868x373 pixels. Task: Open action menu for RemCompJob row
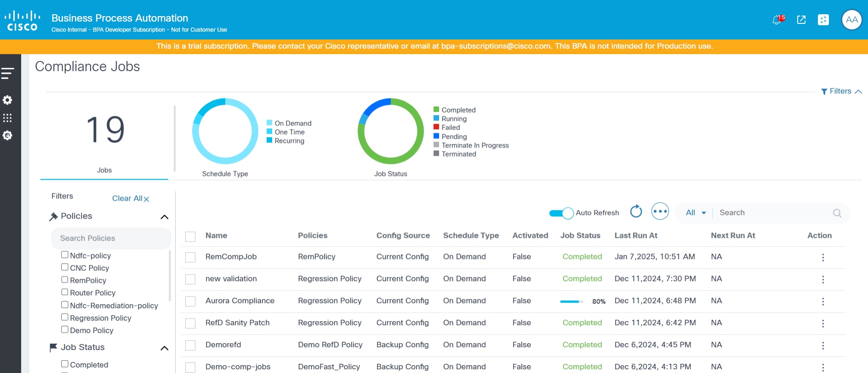pyautogui.click(x=823, y=258)
